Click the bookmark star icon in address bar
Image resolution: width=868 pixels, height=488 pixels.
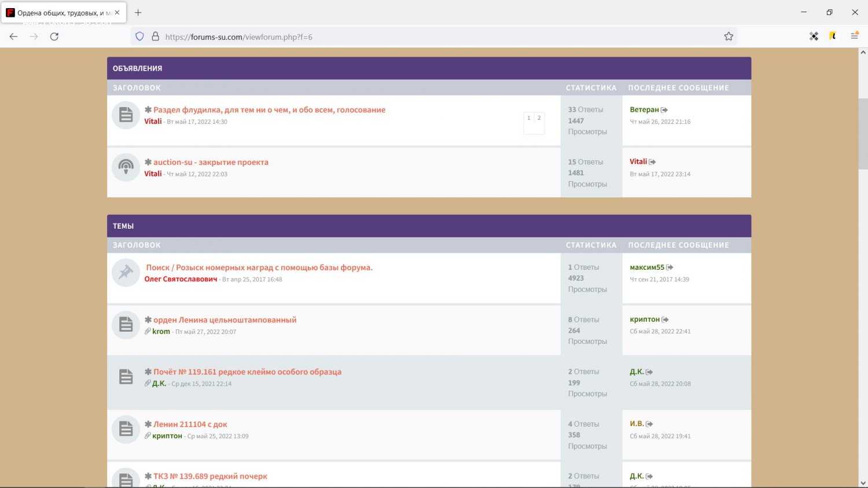coord(729,36)
